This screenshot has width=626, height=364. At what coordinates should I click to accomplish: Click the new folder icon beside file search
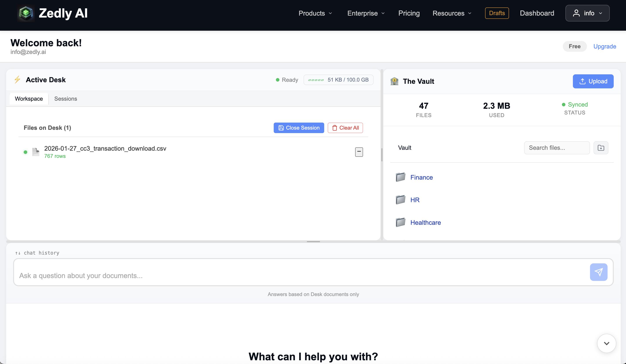click(x=601, y=148)
